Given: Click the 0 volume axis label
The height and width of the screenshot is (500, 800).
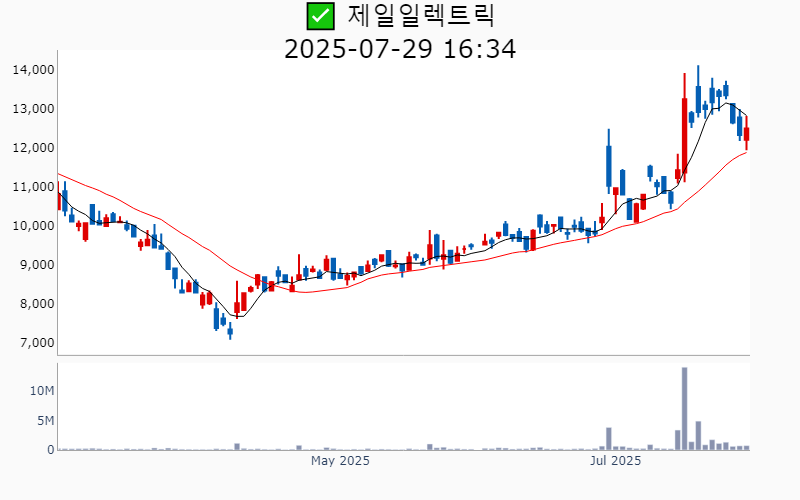Looking at the screenshot, I should (51, 450).
